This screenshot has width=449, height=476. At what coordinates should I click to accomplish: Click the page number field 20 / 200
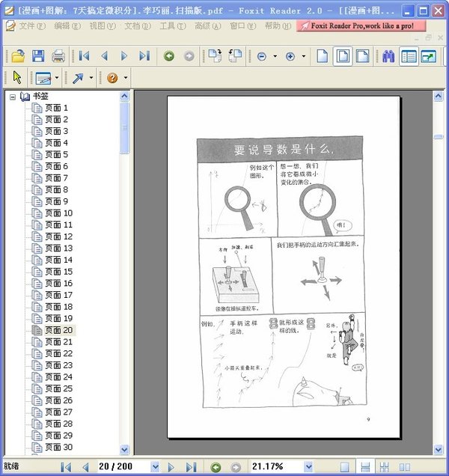click(x=124, y=466)
